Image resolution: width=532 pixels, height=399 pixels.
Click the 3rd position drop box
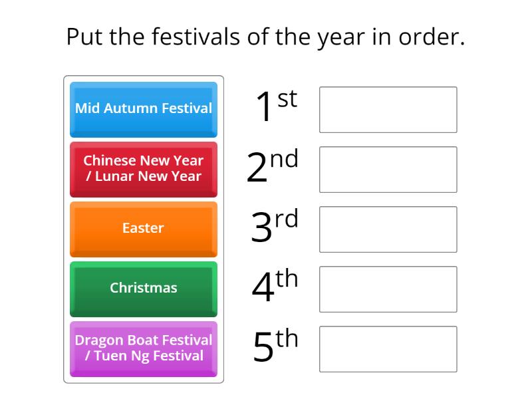tap(388, 229)
